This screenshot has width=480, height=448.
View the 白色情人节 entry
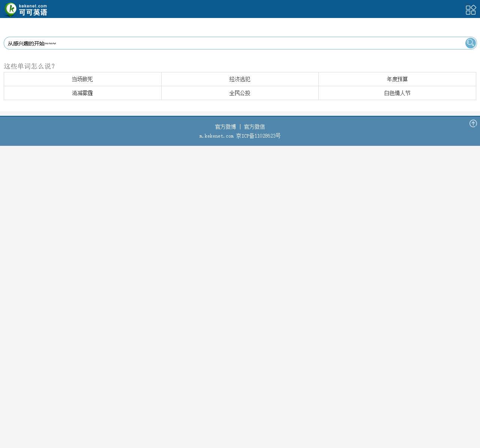pos(397,93)
